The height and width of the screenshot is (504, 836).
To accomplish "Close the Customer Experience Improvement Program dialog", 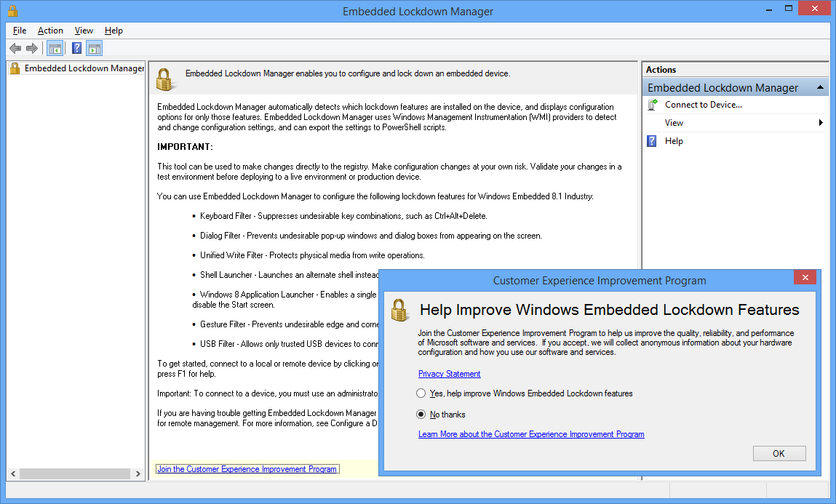I will click(x=805, y=278).
